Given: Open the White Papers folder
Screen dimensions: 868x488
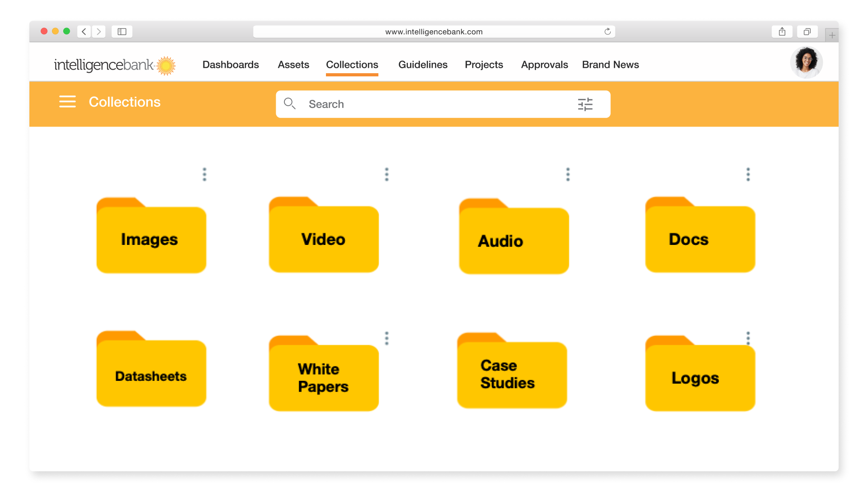Looking at the screenshot, I should pyautogui.click(x=324, y=373).
